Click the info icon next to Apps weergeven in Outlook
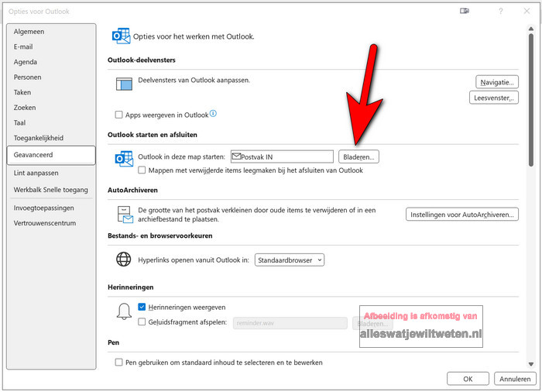The width and height of the screenshot is (542, 392). click(213, 113)
